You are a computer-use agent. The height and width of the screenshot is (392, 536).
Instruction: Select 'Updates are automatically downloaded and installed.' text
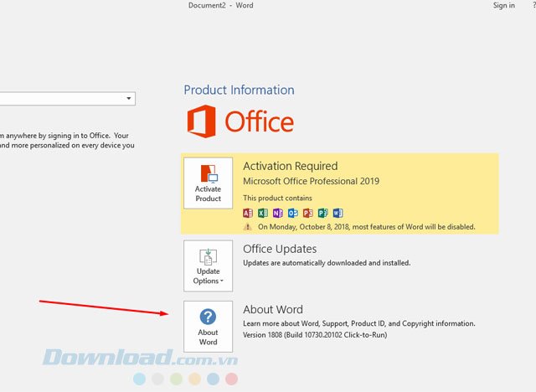point(327,263)
